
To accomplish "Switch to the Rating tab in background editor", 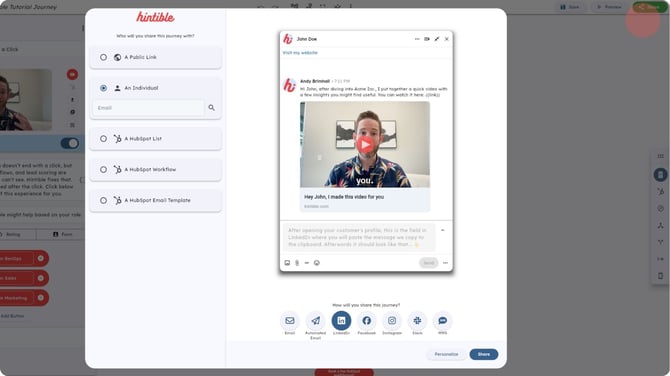I will (x=13, y=234).
